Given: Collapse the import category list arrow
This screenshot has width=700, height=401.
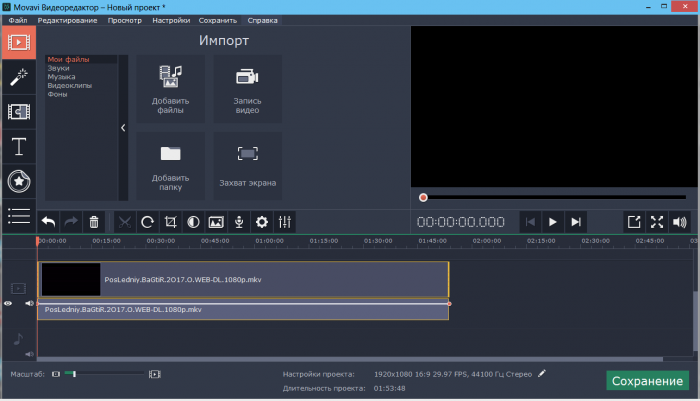Looking at the screenshot, I should point(123,128).
